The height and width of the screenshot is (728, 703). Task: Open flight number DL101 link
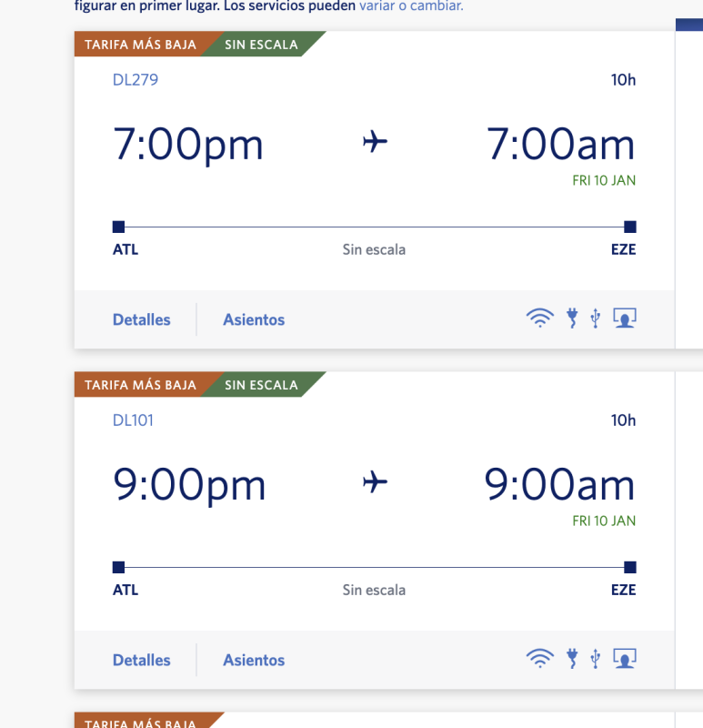[x=133, y=420]
